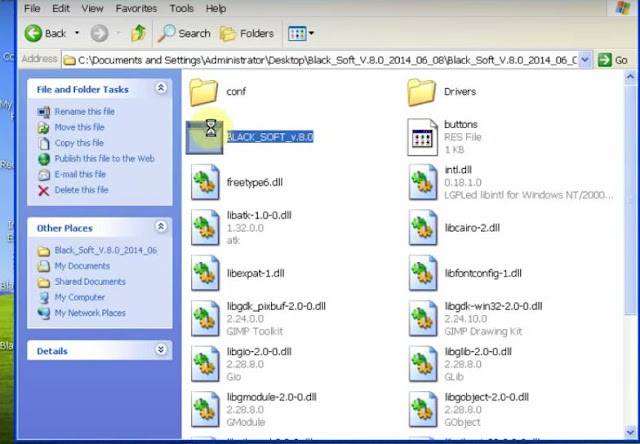Click the scrollbar down arrow

point(630,432)
